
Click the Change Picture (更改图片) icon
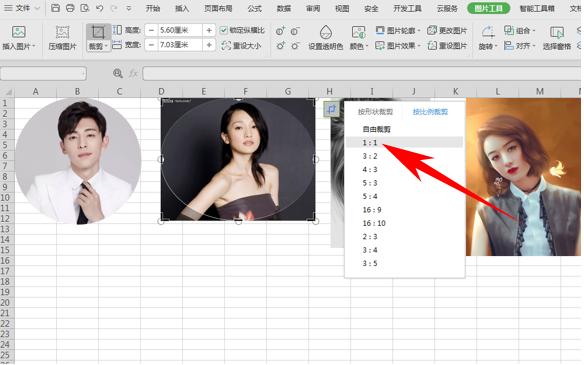(x=432, y=31)
